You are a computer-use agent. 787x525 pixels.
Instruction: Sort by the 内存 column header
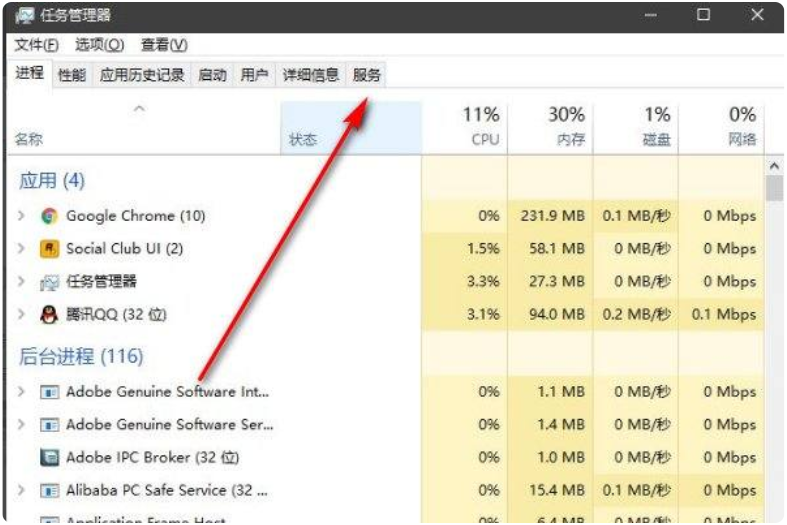pyautogui.click(x=550, y=128)
